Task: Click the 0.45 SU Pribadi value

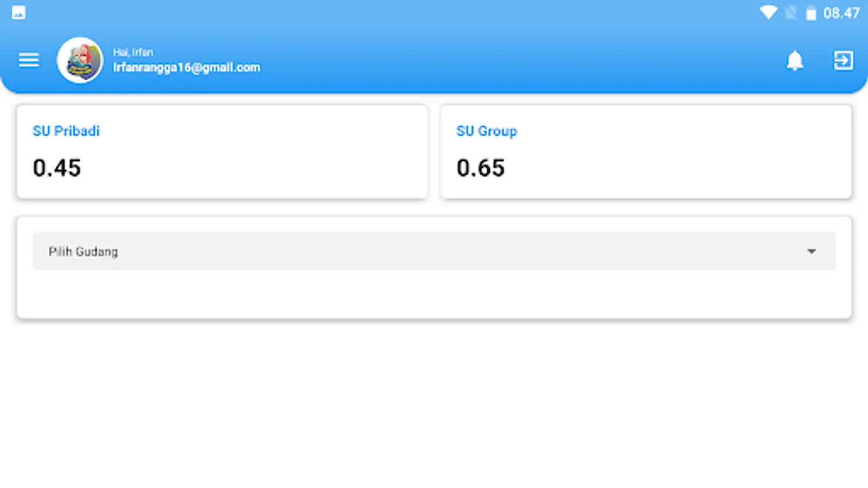Action: click(57, 168)
